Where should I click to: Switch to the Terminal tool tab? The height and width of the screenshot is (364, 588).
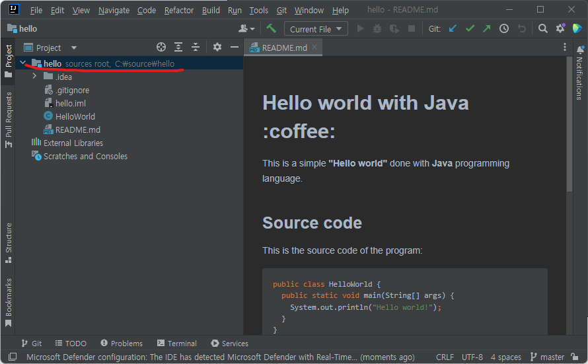[x=177, y=344]
